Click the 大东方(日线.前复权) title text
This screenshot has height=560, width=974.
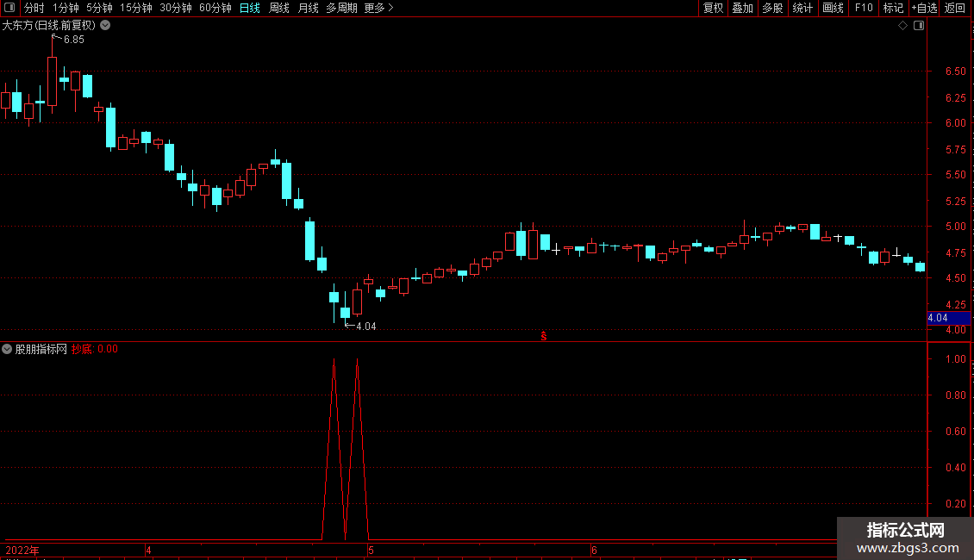pyautogui.click(x=49, y=26)
